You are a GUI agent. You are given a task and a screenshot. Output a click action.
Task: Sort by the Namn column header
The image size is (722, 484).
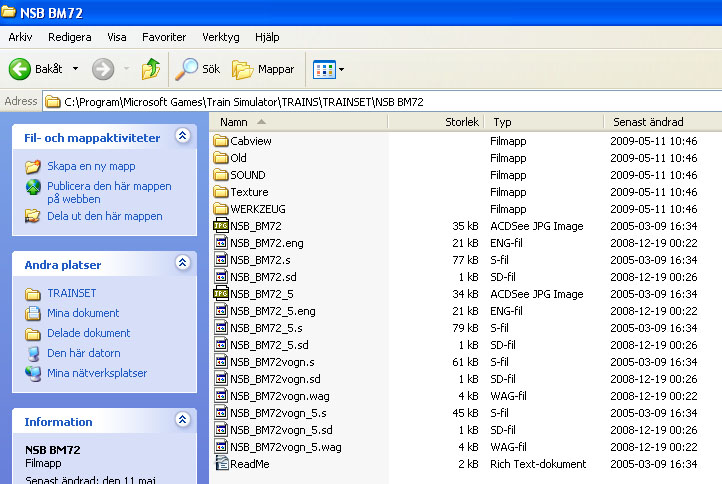298,122
